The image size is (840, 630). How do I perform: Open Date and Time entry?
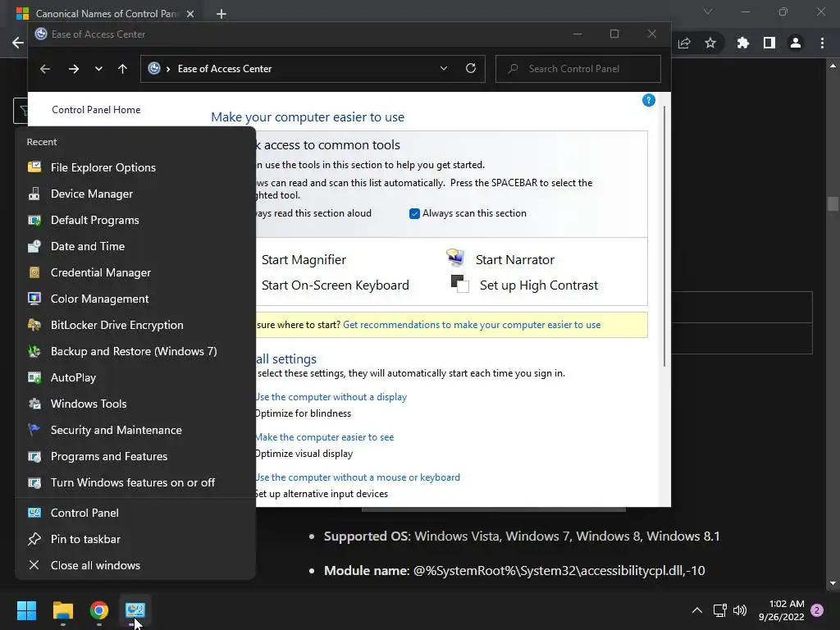tap(135, 246)
